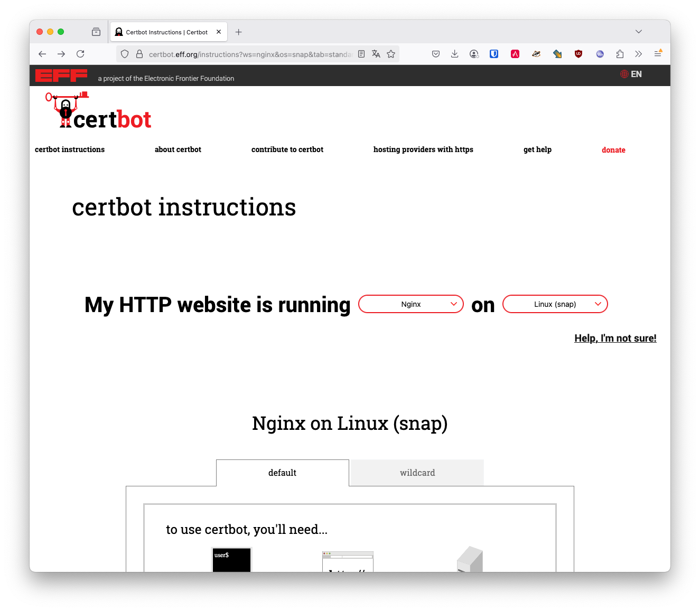Open the blue pencil extension icon

pos(557,54)
